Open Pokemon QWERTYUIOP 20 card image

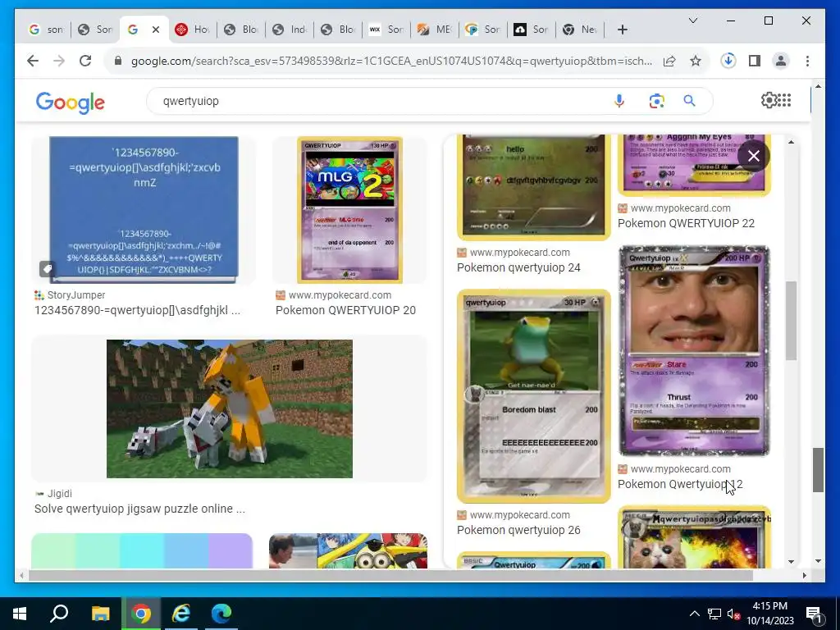point(349,210)
